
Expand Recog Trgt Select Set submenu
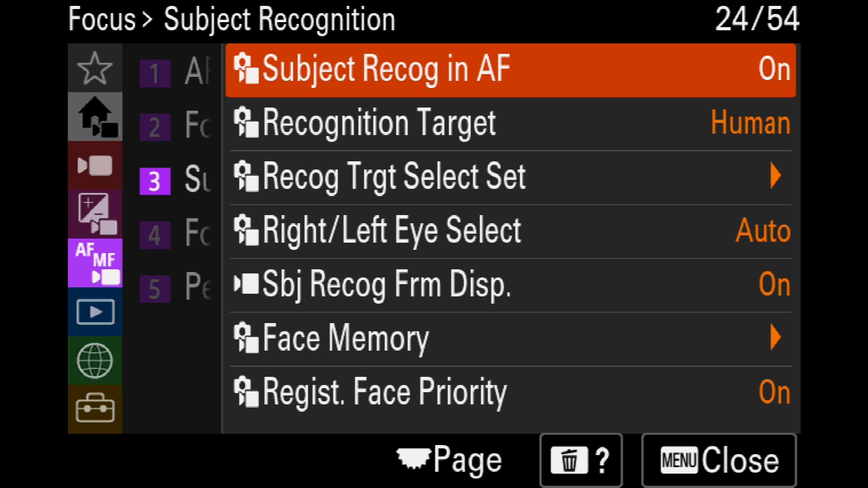[x=510, y=177]
